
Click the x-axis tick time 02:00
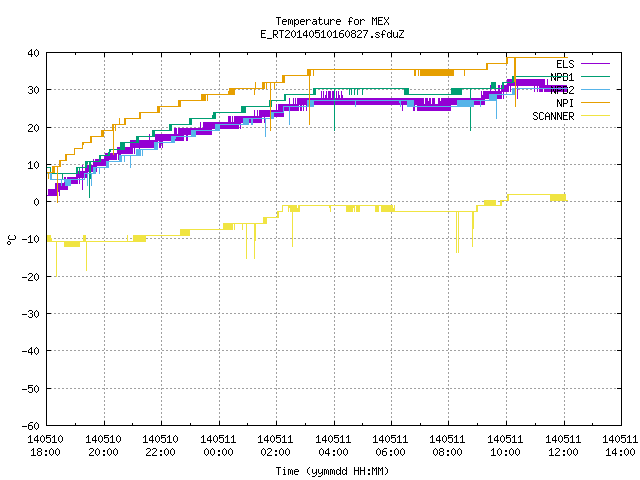[276, 452]
